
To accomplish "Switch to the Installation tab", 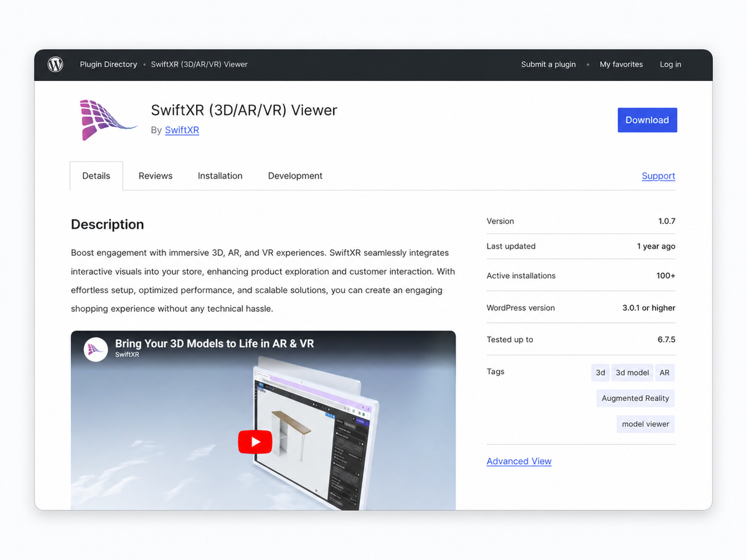I will coord(220,175).
